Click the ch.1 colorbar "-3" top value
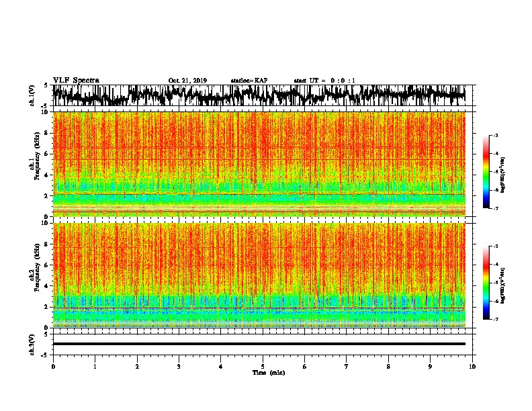The width and height of the screenshot is (532, 411). tap(496, 135)
